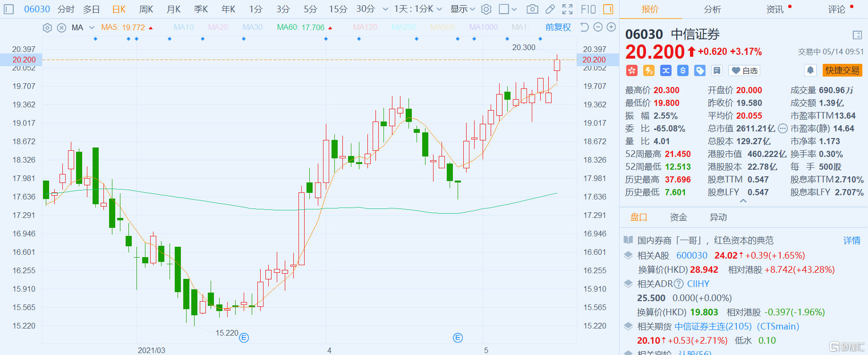Select the pencil drawing tool
This screenshot has height=355, width=868.
point(550,9)
